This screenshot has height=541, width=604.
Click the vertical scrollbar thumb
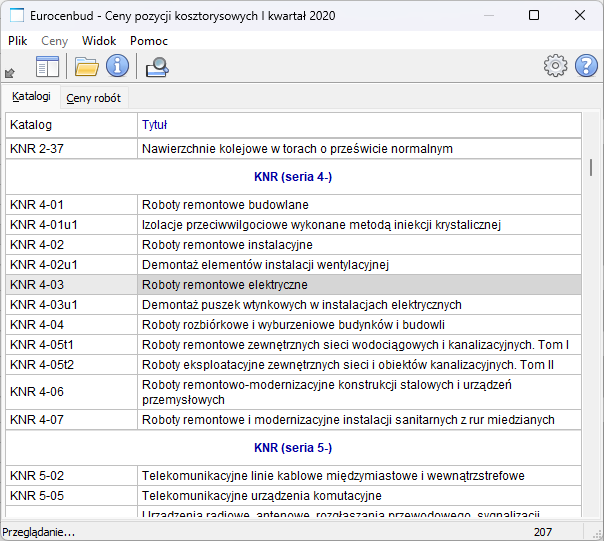[x=591, y=167]
